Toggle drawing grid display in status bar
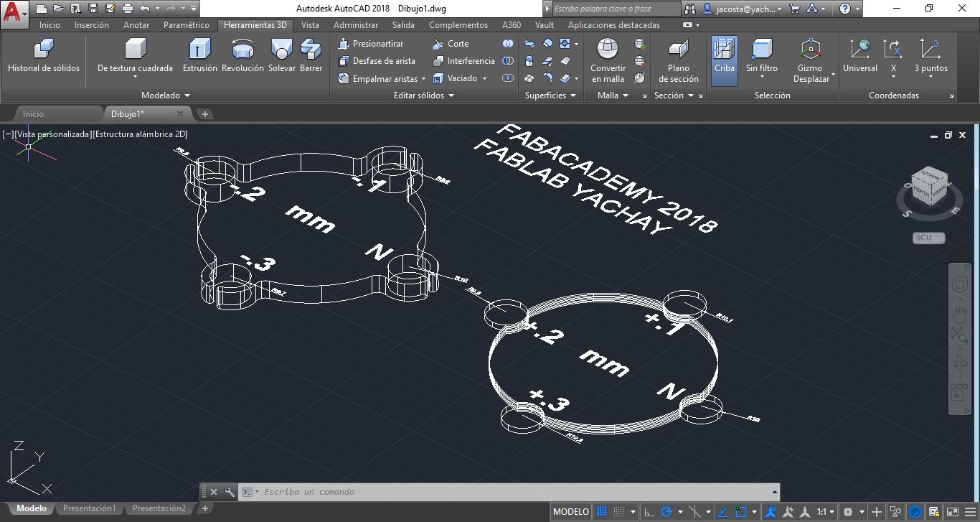This screenshot has height=522, width=980. coord(603,512)
